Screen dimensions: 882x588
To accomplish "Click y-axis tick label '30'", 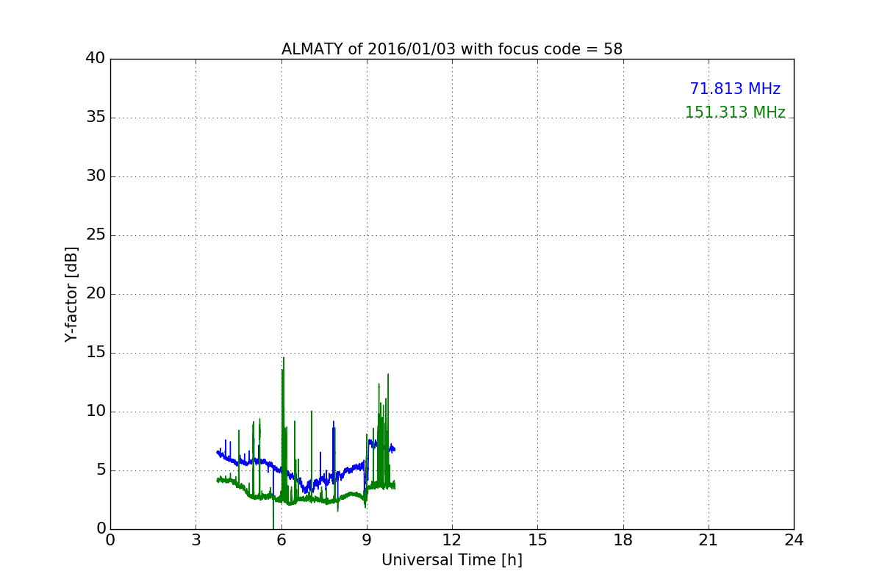I will [x=96, y=176].
